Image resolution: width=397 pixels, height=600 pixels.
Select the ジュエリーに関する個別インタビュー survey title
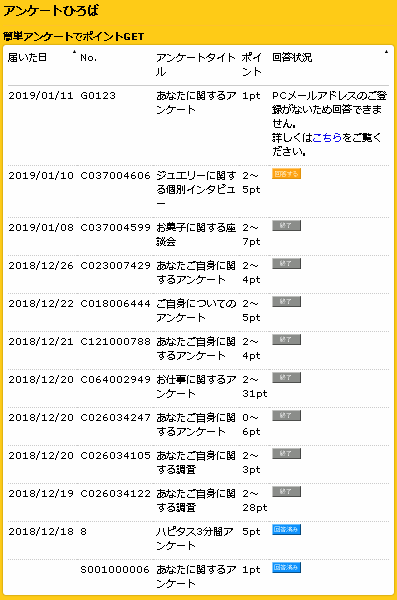(196, 190)
